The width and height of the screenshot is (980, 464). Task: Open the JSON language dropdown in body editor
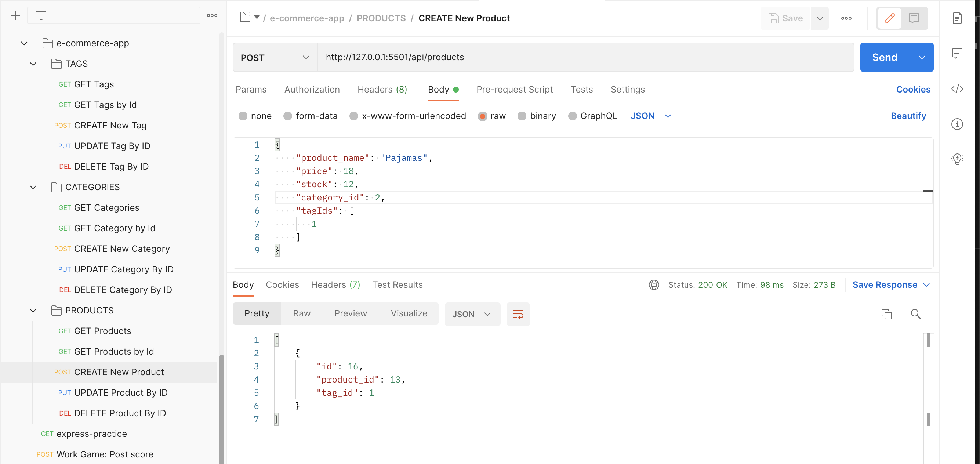pyautogui.click(x=651, y=116)
